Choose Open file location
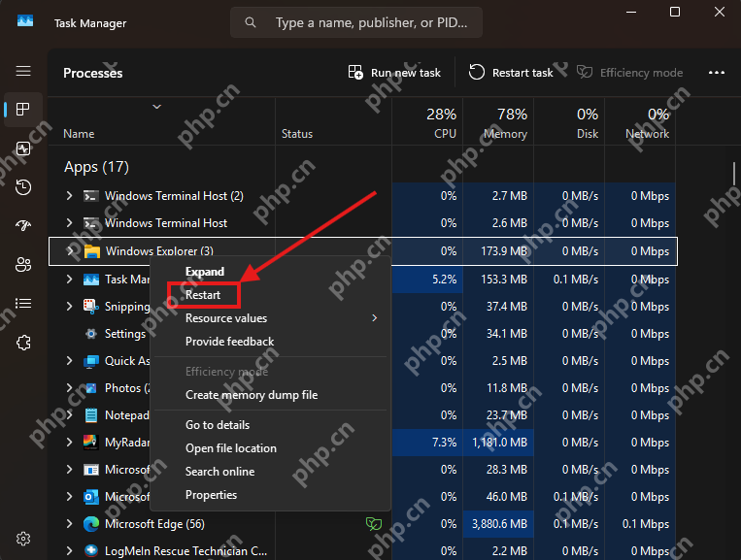 [x=270, y=448]
